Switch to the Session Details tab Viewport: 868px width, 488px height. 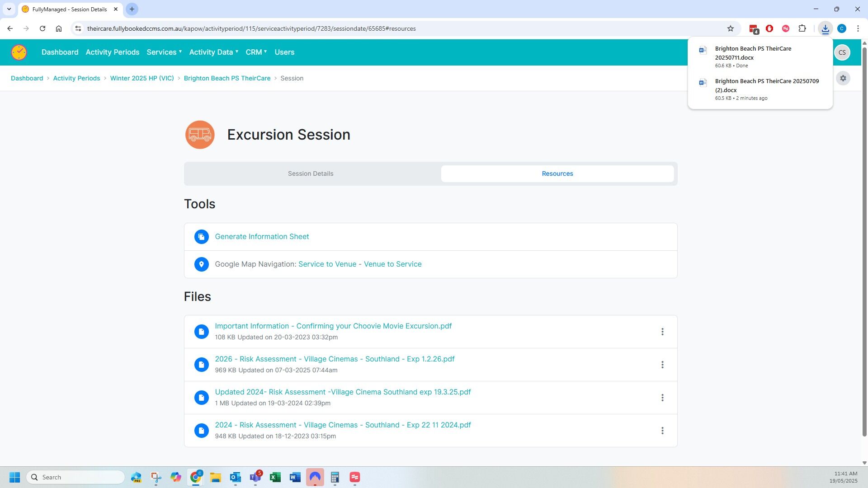tap(311, 174)
